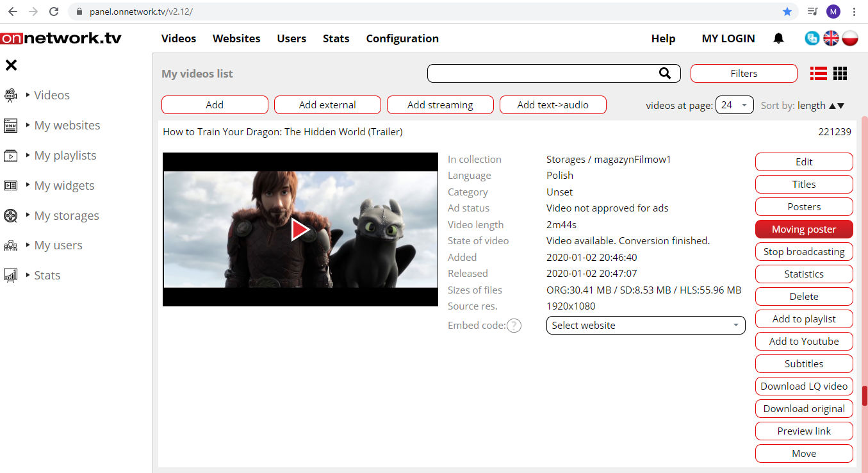Click the My users sidebar icon

coord(10,245)
